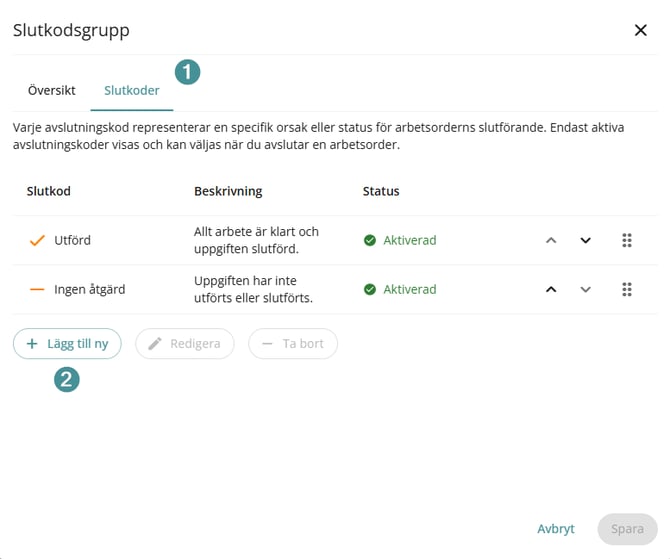This screenshot has height=559, width=670.
Task: Close the Slutkodsgrupp dialog
Action: tap(641, 30)
